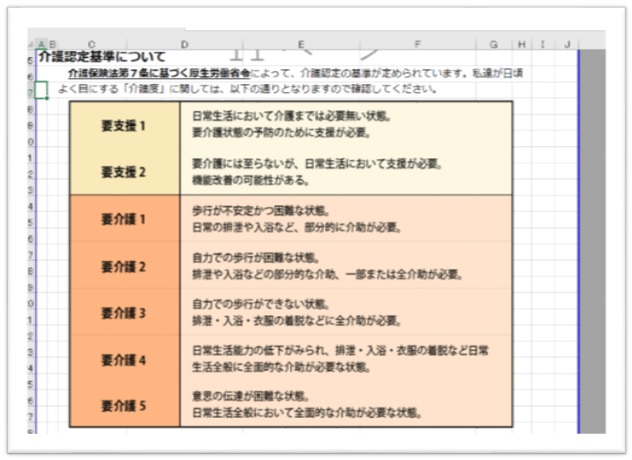This screenshot has height=460, width=632.
Task: Click the Select All corner triangle
Action: [x=31, y=44]
